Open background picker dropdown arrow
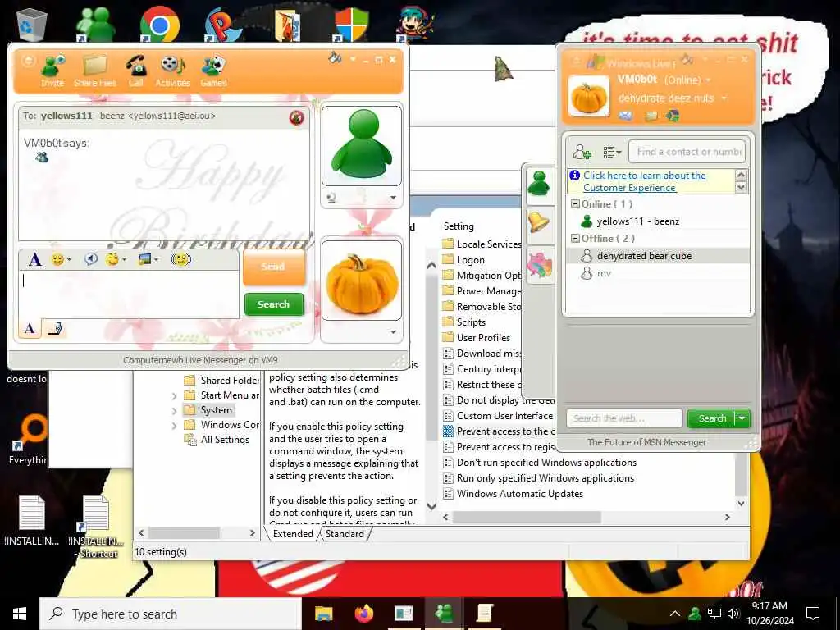Viewport: 840px width, 630px height. click(x=157, y=260)
